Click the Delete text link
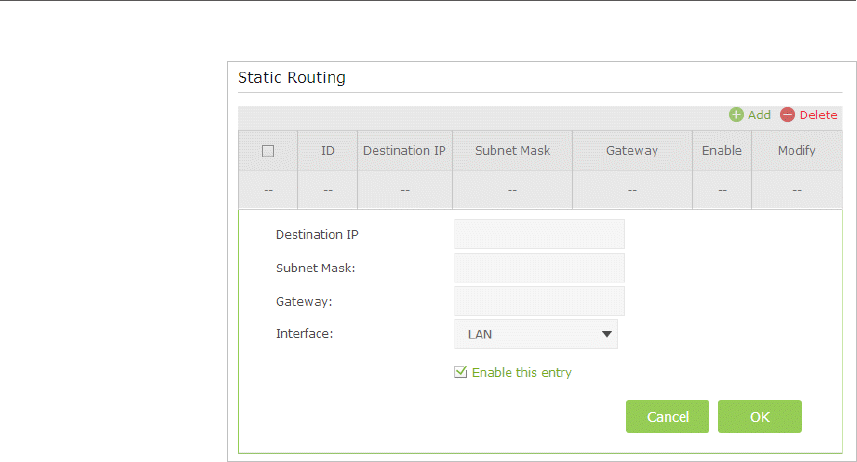 click(818, 115)
